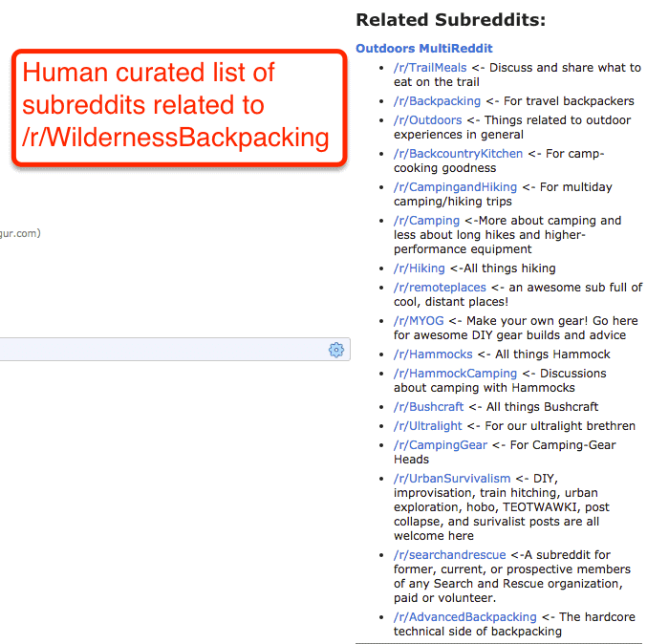Visit /r/HammockCamping subreddit
647x644 pixels.
point(455,373)
